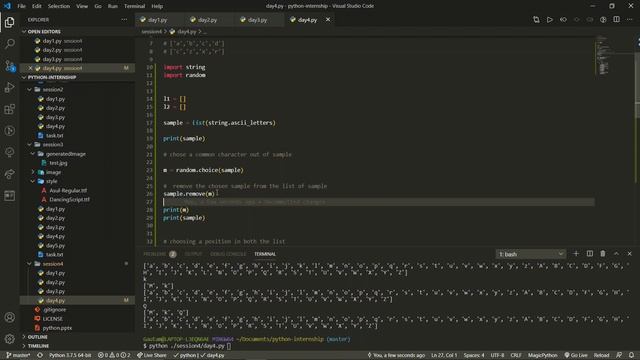Viewport: 640px width, 360px height.
Task: Click the master branch in status bar
Action: click(18, 355)
